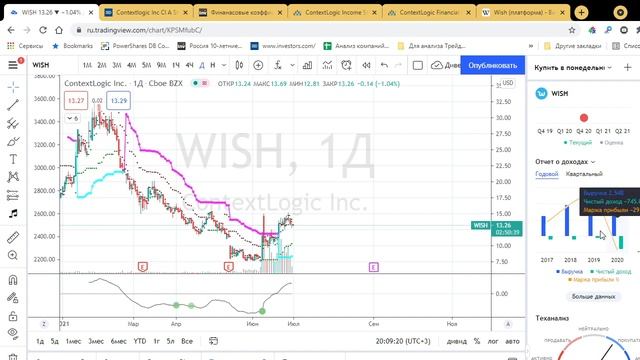Image resolution: width=640 pixels, height=360 pixels.
Task: Set the YTD date range
Action: [x=140, y=341]
